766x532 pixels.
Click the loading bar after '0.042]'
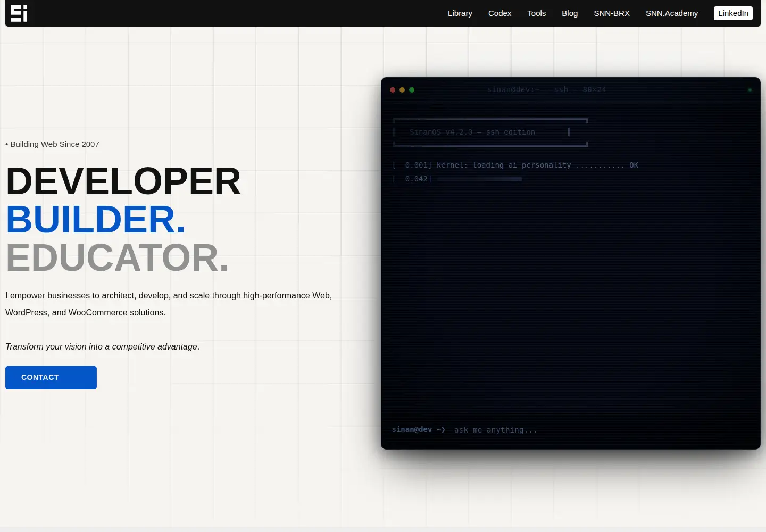pos(479,179)
